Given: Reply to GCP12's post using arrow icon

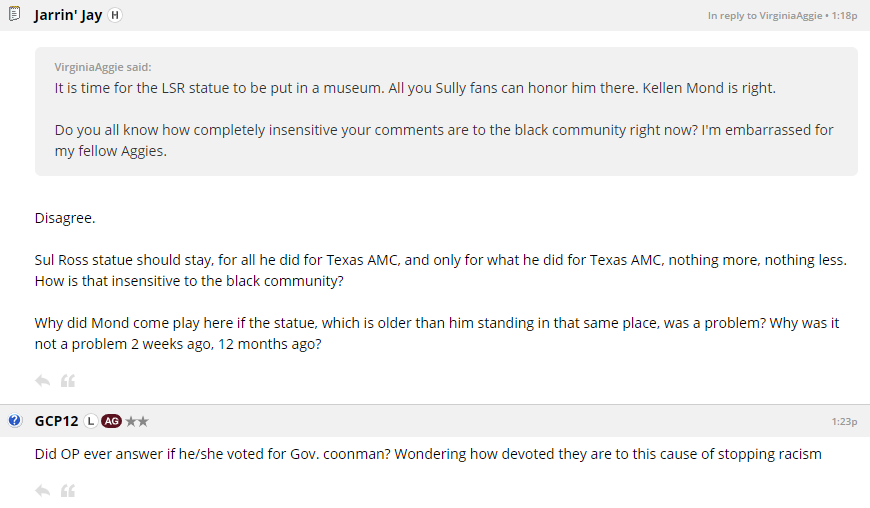Looking at the screenshot, I should tap(42, 491).
